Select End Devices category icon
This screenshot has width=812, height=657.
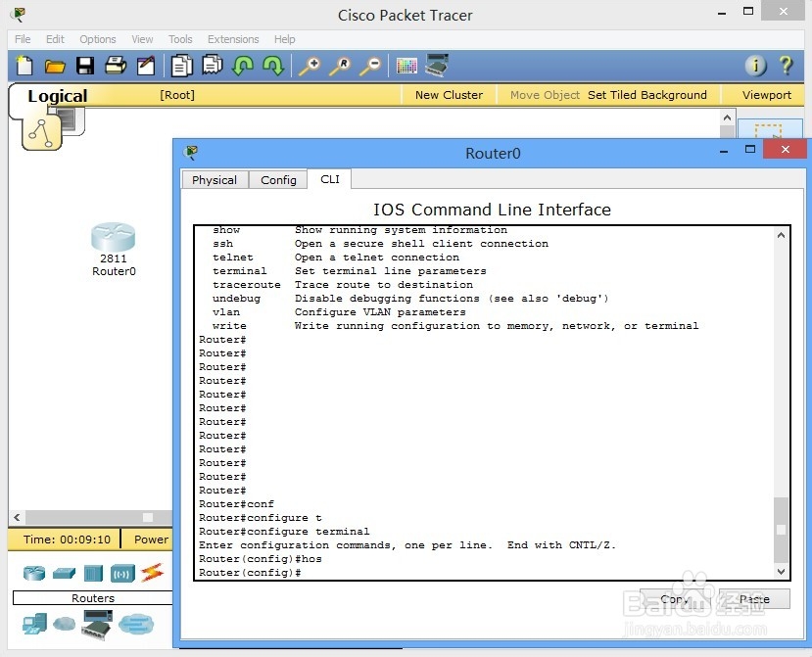click(x=34, y=624)
